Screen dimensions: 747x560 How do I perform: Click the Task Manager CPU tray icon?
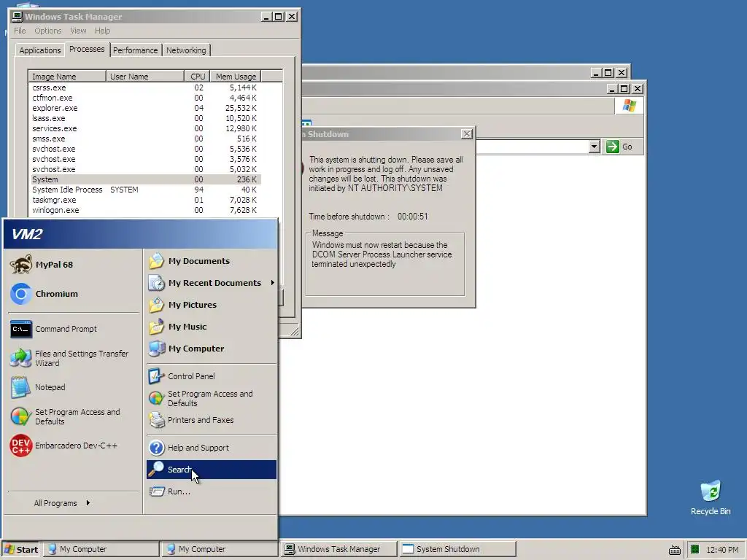[695, 550]
